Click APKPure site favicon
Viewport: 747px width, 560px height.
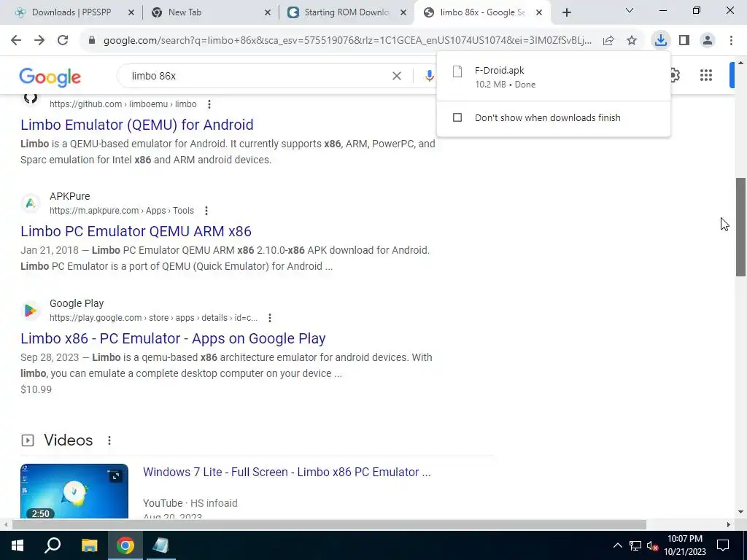(31, 203)
